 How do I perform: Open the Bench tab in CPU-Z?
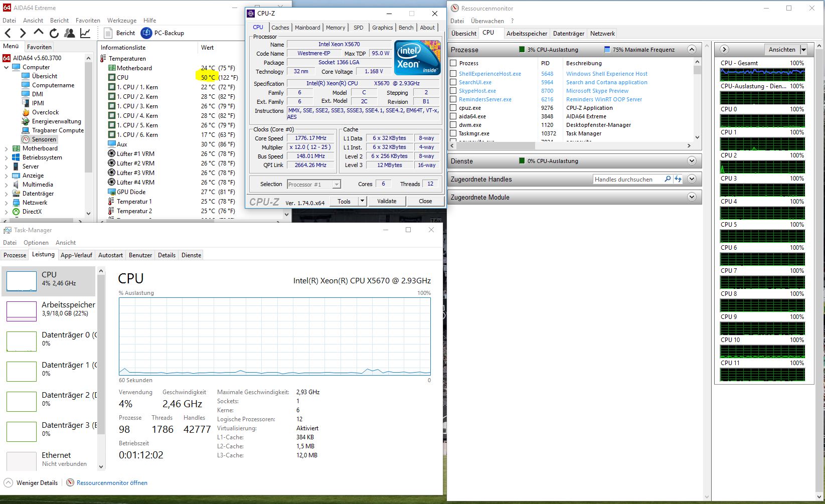click(x=406, y=28)
